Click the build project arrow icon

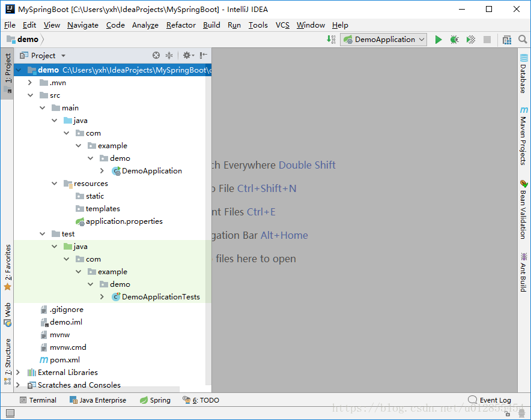pos(331,39)
